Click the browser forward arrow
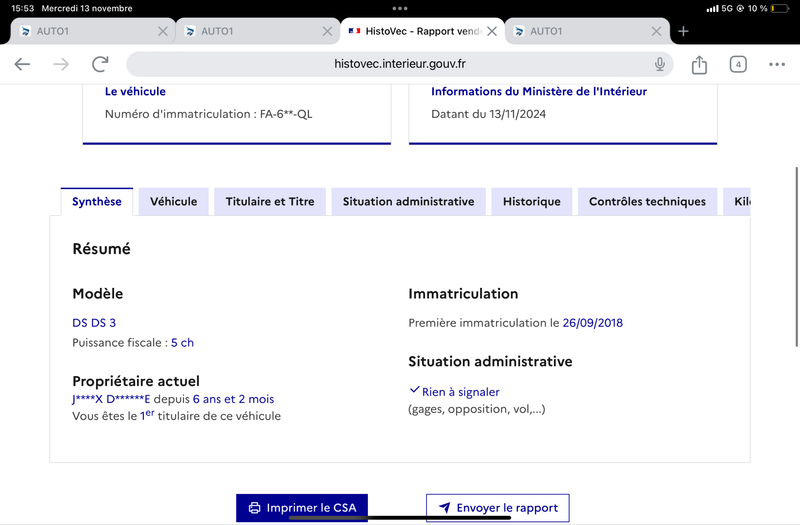 pyautogui.click(x=61, y=64)
